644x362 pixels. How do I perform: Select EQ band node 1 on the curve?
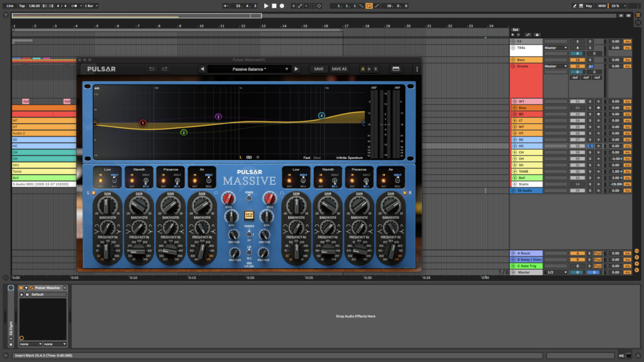point(143,123)
